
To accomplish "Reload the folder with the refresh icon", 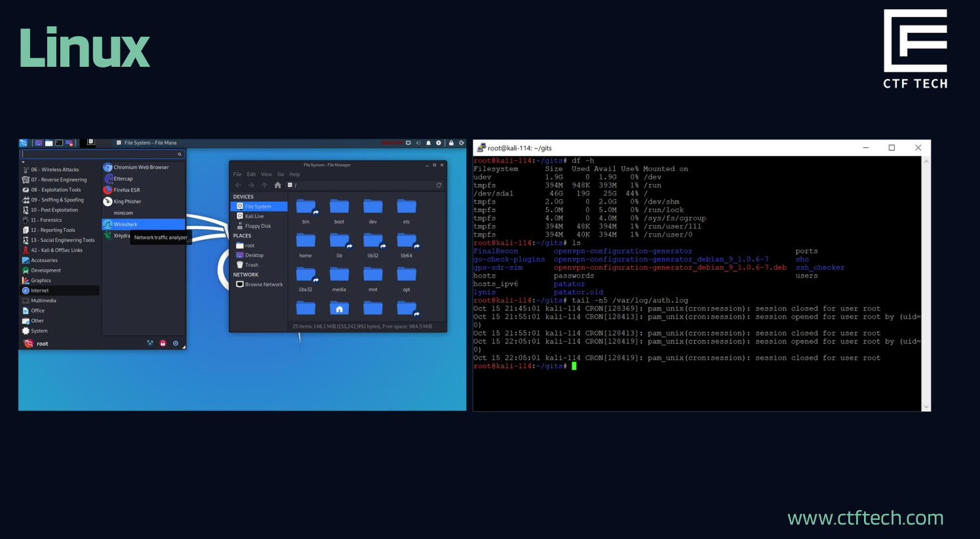I will click(x=439, y=185).
